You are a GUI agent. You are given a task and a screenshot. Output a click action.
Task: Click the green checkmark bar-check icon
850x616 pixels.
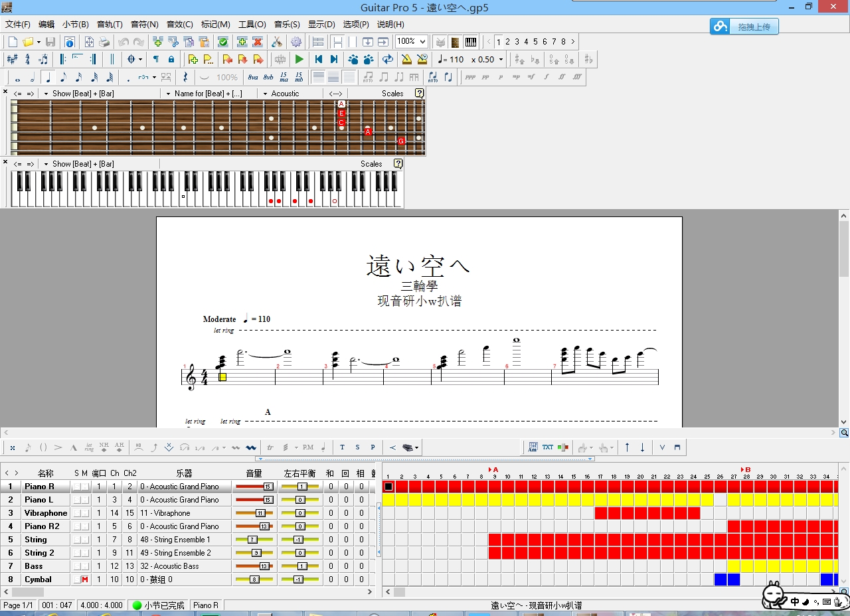click(x=223, y=42)
